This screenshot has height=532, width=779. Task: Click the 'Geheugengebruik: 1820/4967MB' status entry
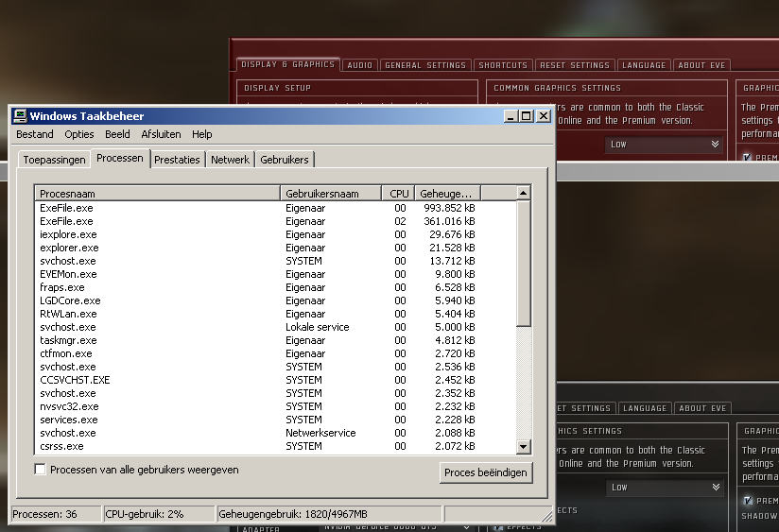coord(329,514)
